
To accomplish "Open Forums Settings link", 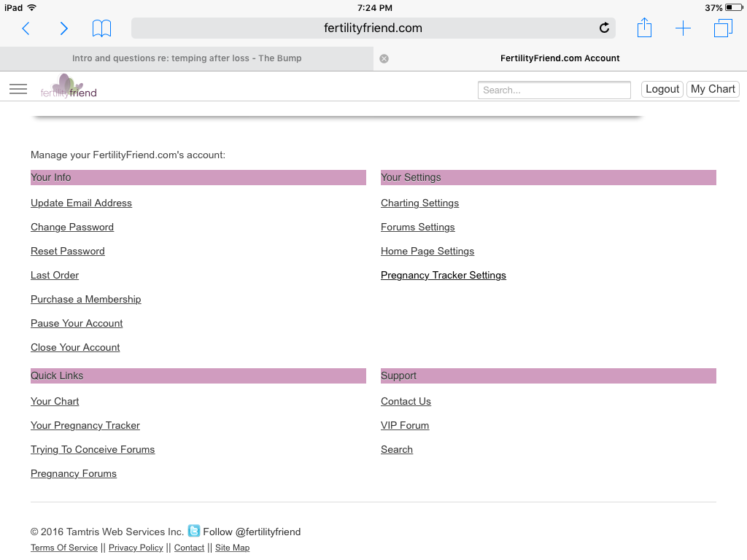I will tap(418, 227).
